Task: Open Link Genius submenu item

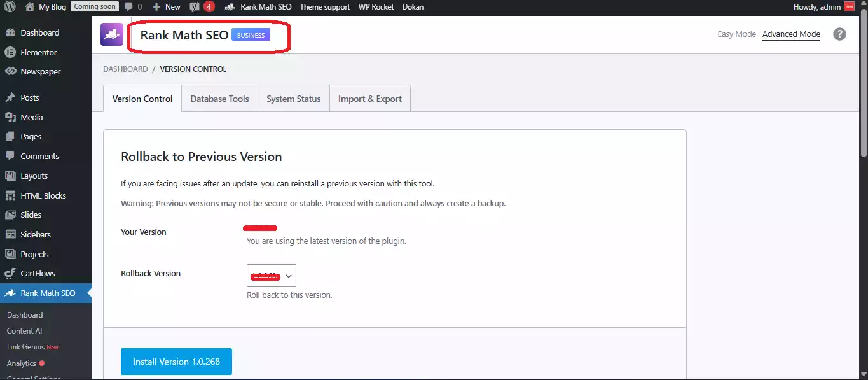Action: (25, 347)
